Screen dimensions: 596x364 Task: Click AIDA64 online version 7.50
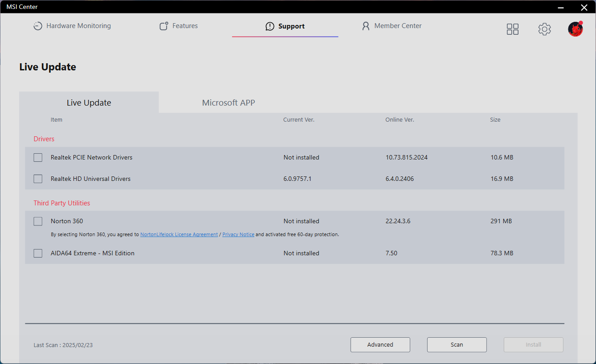392,253
